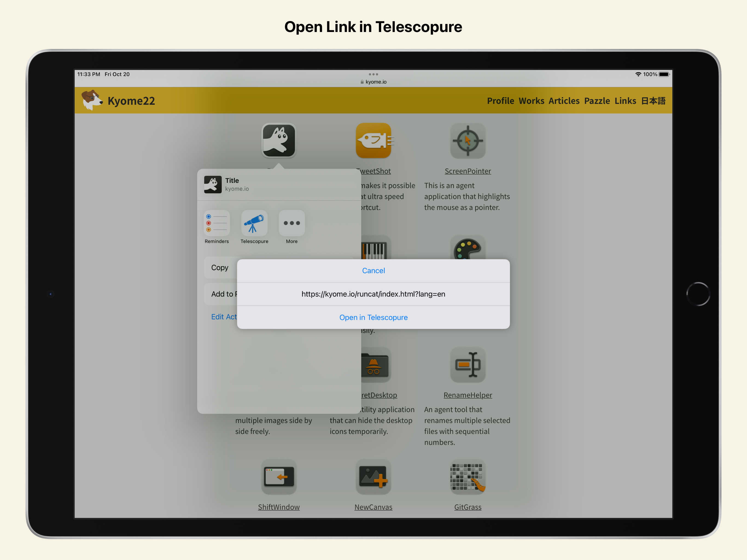
Task: Open the SecretDesktop link
Action: (x=379, y=395)
